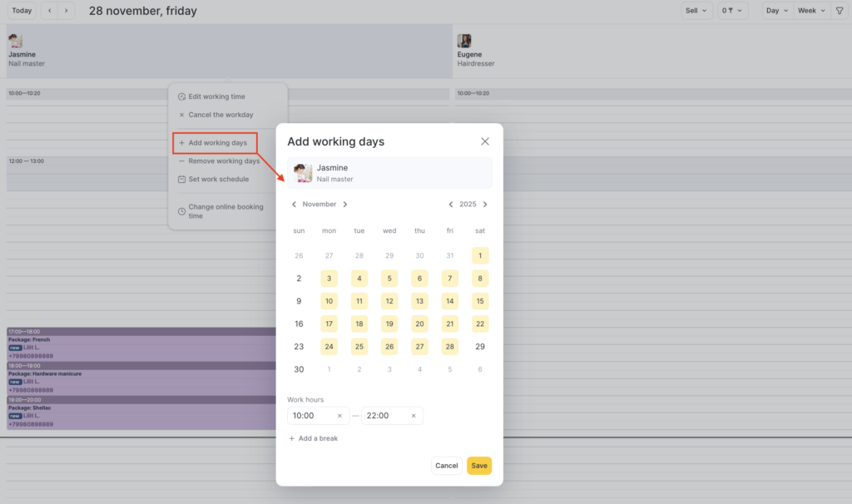The width and height of the screenshot is (852, 504).
Task: Select Remove working days option
Action: pos(223,161)
